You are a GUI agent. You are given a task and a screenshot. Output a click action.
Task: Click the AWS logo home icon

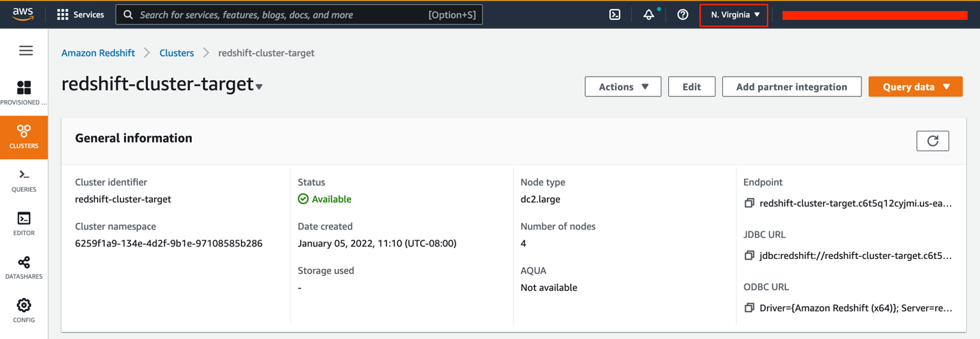coord(23,14)
